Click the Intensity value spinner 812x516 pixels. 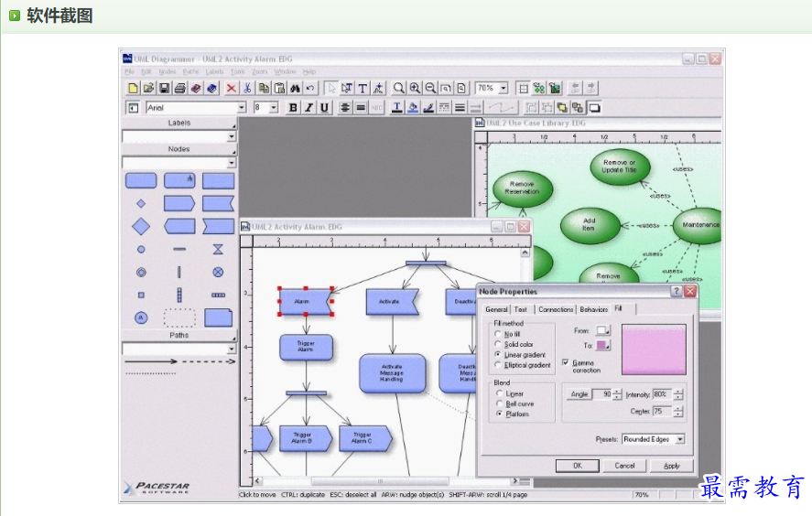coord(678,394)
